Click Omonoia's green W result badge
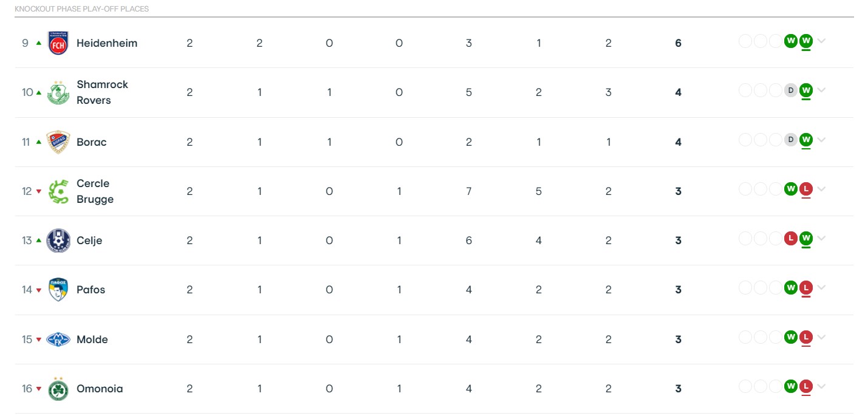The height and width of the screenshot is (416, 868). point(790,386)
